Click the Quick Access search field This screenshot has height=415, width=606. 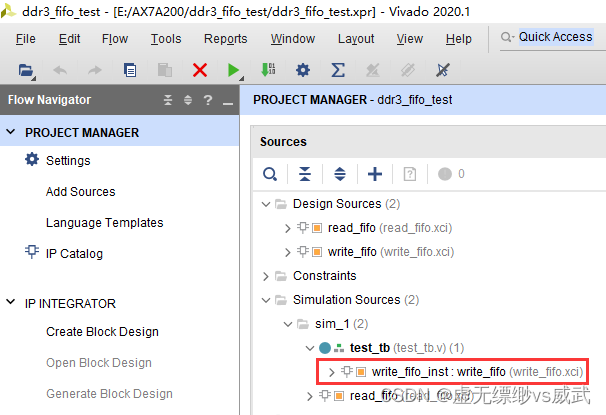tap(555, 37)
